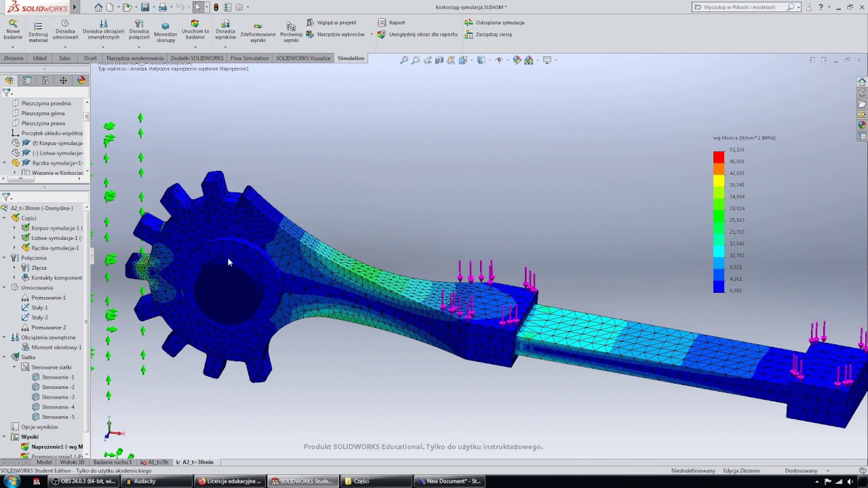
Task: Click the blue bottom color of stress legend
Action: pyautogui.click(x=719, y=287)
